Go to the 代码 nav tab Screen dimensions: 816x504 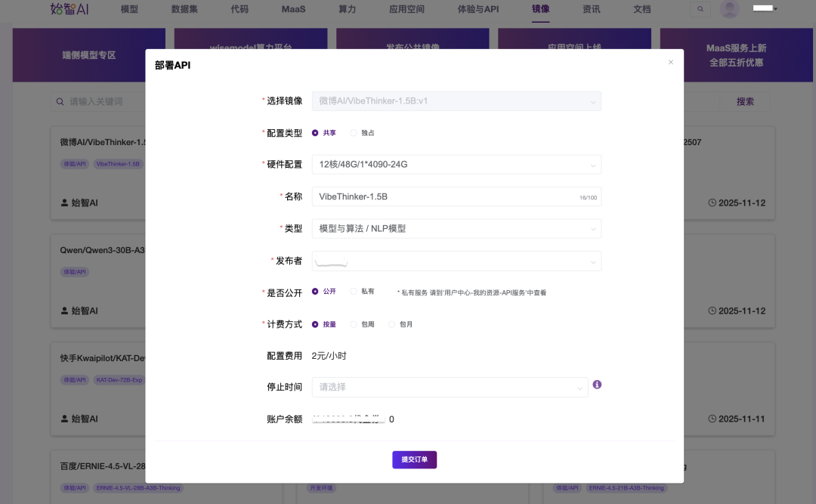pos(240,9)
